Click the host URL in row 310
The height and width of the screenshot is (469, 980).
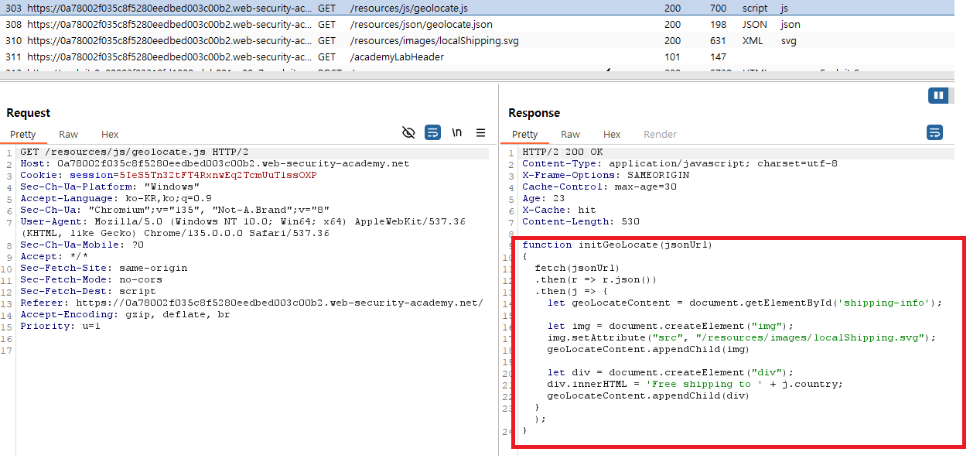tap(169, 40)
